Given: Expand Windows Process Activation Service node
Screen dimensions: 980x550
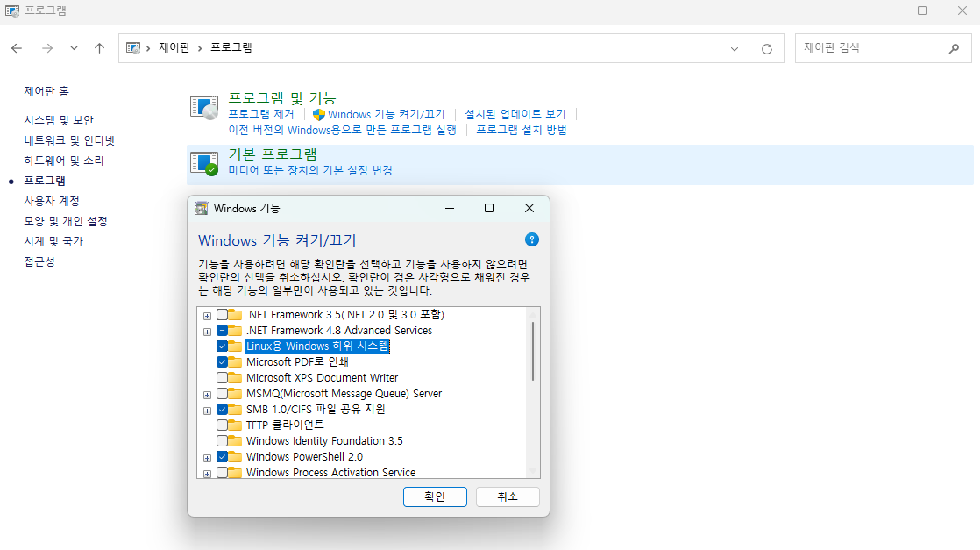Looking at the screenshot, I should [x=207, y=474].
